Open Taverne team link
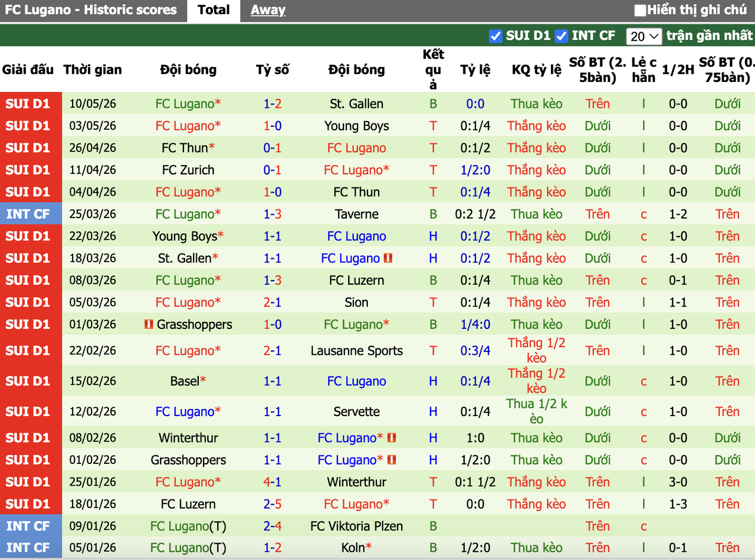 [357, 214]
